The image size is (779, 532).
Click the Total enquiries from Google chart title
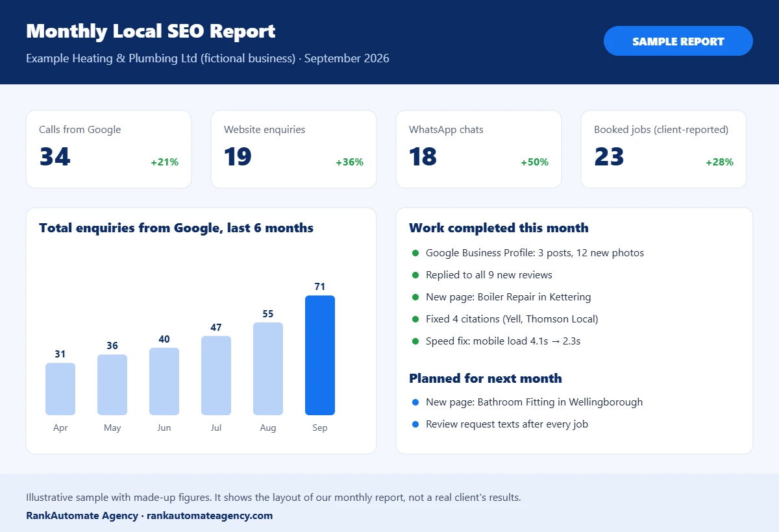coord(176,228)
